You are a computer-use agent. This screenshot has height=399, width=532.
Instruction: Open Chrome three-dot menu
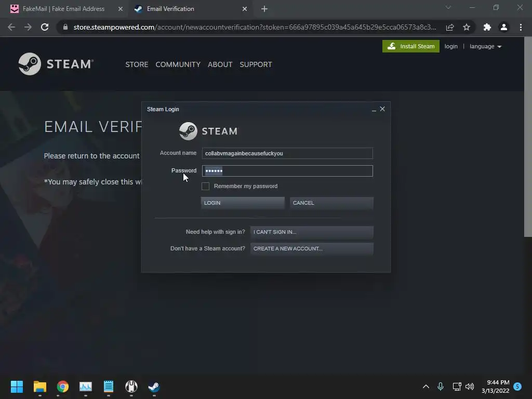pos(521,27)
